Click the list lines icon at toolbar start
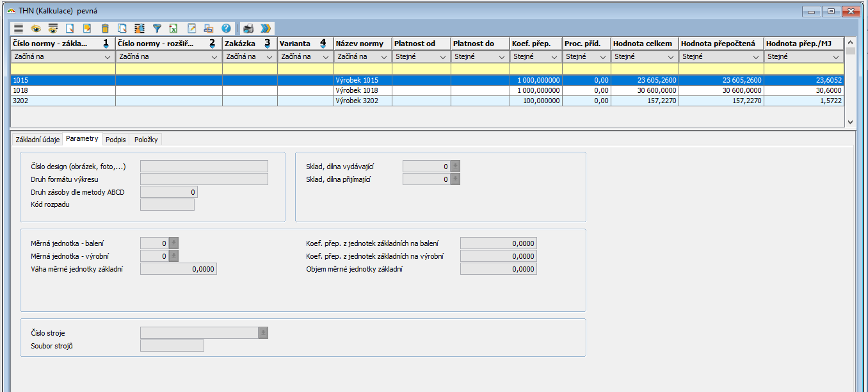868x392 pixels. [19, 28]
